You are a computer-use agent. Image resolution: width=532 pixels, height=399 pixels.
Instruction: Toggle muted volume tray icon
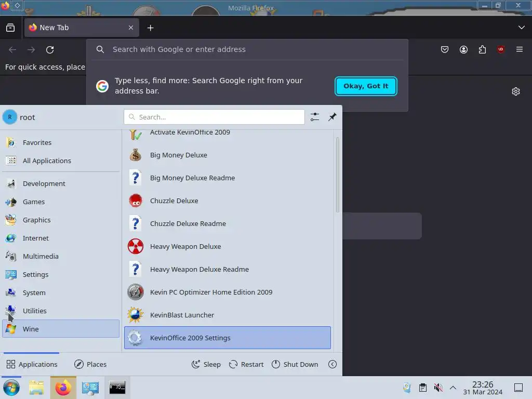coord(438,388)
